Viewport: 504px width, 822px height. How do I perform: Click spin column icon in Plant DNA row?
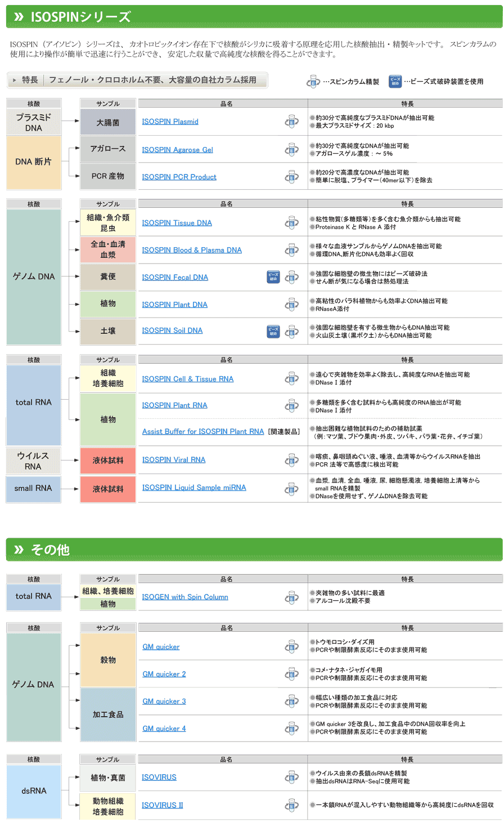pyautogui.click(x=291, y=305)
